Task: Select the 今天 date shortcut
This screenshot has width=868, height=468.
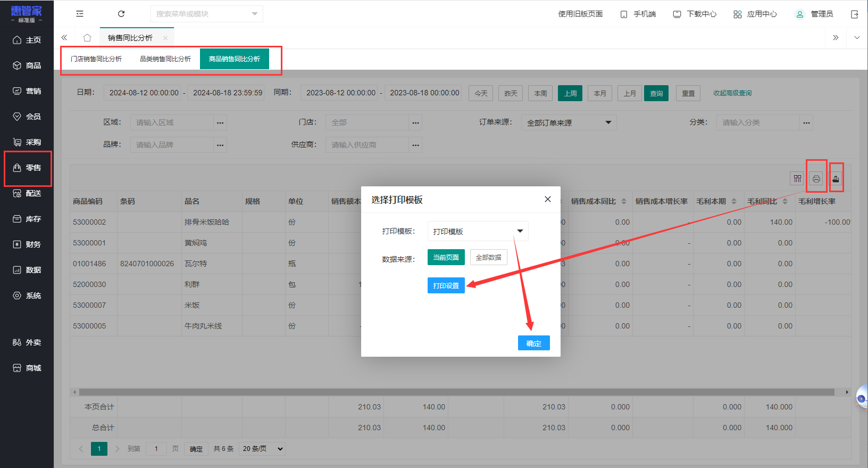Action: (x=481, y=93)
